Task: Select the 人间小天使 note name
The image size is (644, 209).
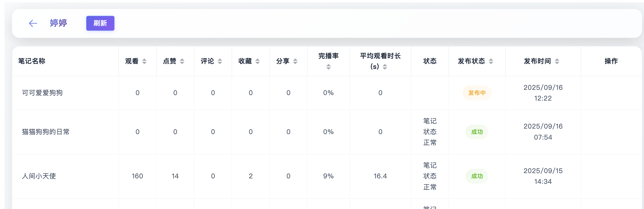Action: coord(39,176)
